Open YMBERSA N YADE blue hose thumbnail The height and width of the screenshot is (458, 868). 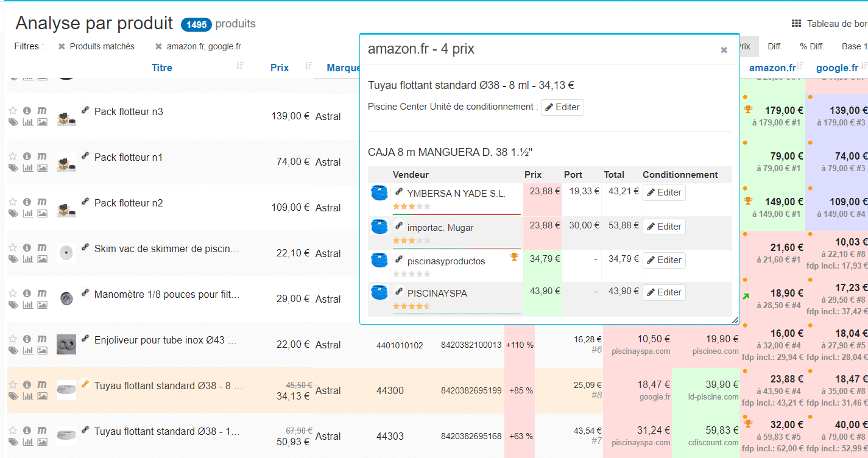pos(379,193)
